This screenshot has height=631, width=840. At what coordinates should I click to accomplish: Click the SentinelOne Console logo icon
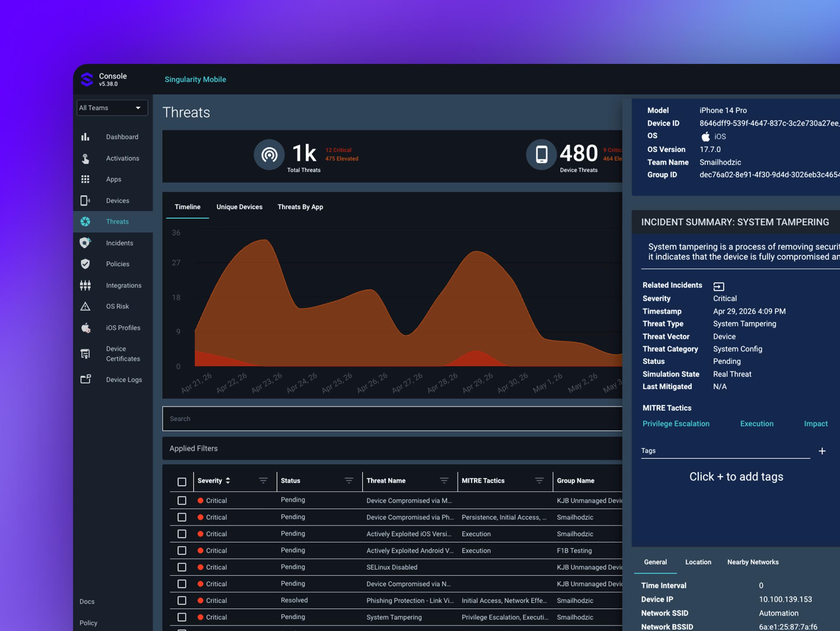87,79
